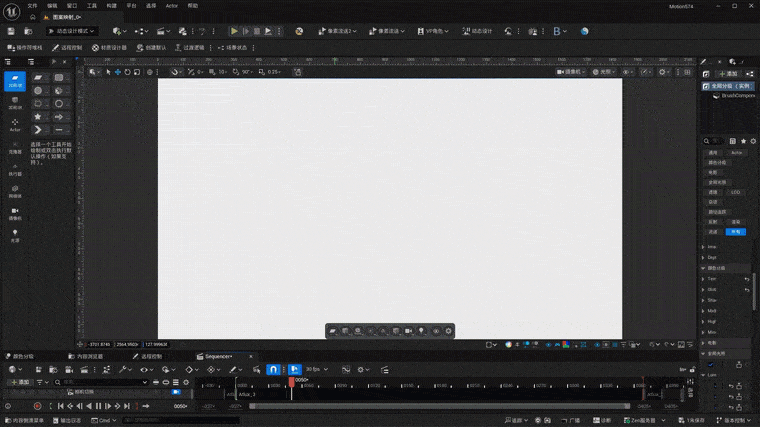
Task: Toggle the blue magnet snapping button in Sequencer
Action: click(273, 370)
